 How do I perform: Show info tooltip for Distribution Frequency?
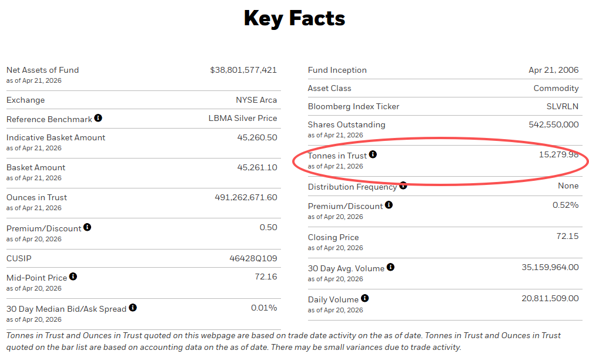coord(403,186)
